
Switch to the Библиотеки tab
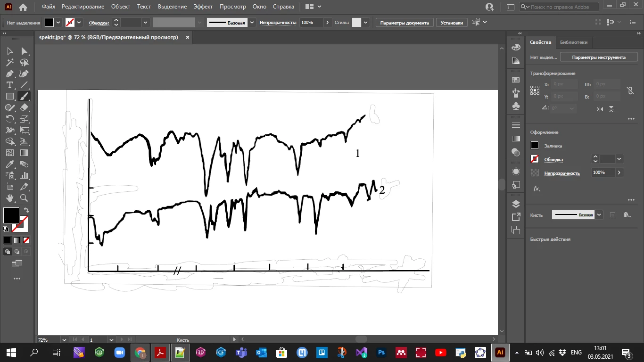(x=573, y=42)
